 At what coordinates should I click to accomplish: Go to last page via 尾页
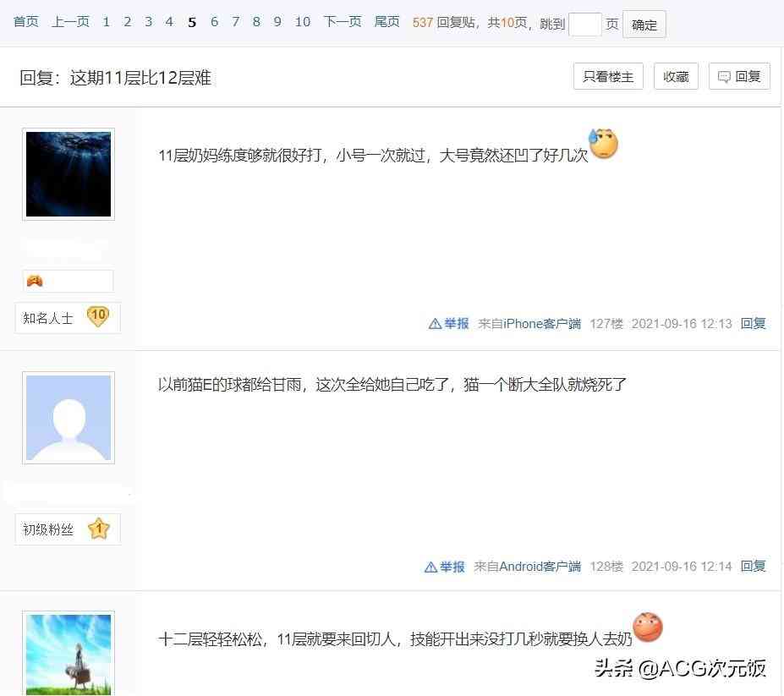[387, 22]
